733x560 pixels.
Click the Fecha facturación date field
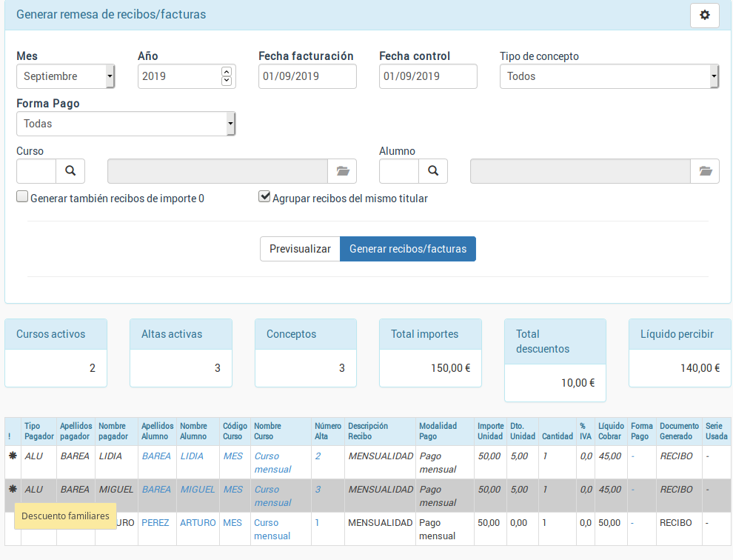[x=307, y=76]
